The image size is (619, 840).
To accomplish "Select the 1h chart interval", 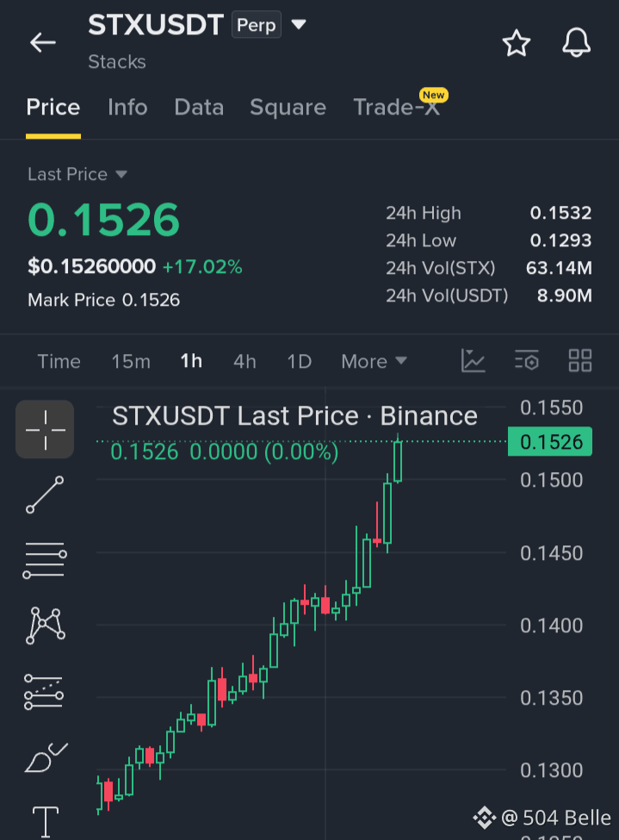I will click(x=191, y=362).
